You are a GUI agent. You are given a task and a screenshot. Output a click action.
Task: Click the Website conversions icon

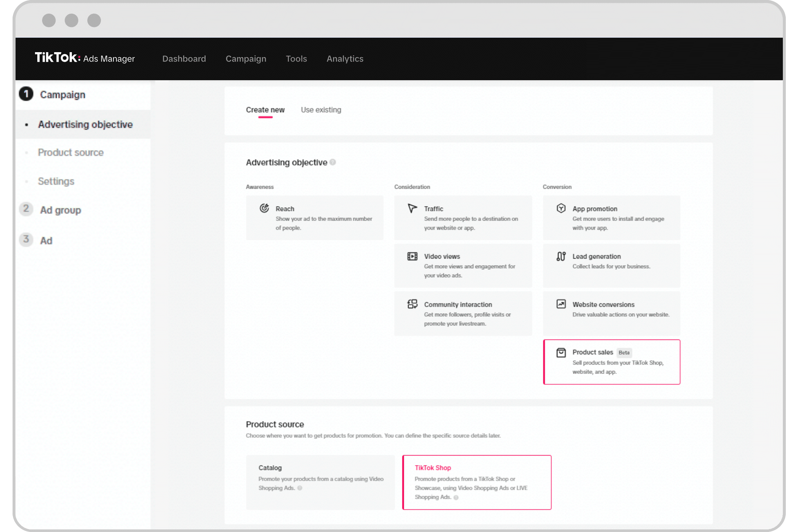point(561,304)
